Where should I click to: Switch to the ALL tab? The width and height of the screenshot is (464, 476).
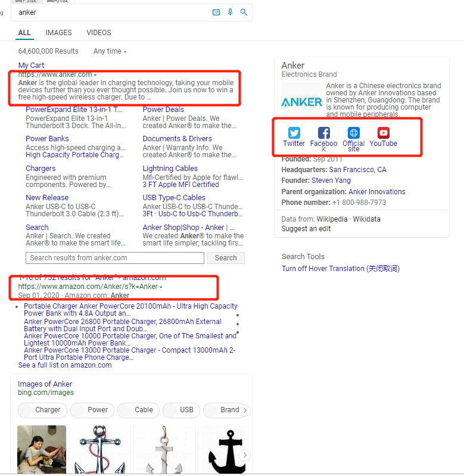click(24, 33)
